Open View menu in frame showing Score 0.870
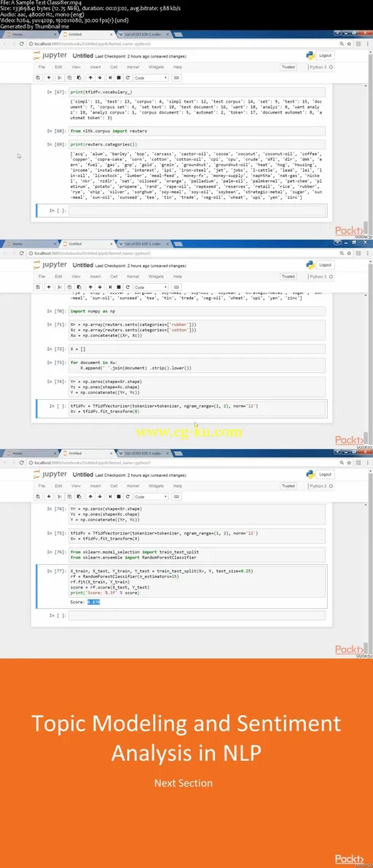 76,486
